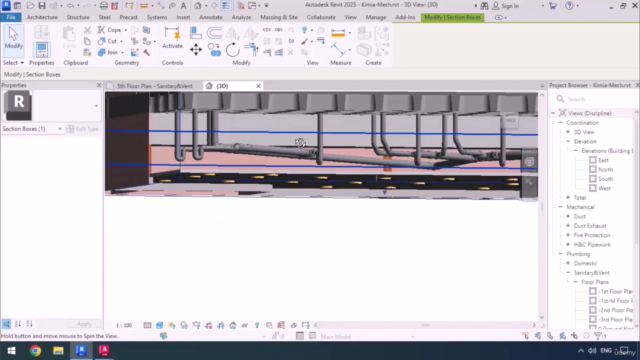The width and height of the screenshot is (640, 360).
Task: Click Temporary Hide/Isolate glasses icon
Action: [x=244, y=325]
